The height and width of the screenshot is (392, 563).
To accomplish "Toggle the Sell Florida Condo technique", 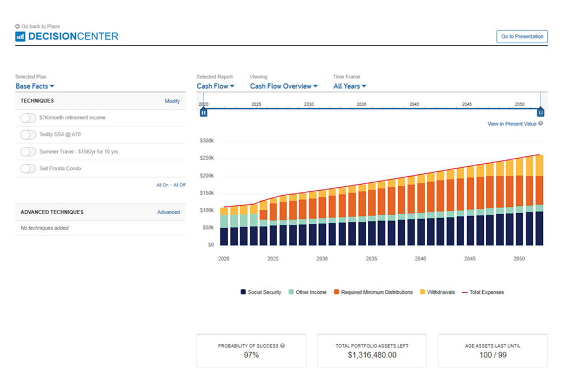I will pos(28,168).
